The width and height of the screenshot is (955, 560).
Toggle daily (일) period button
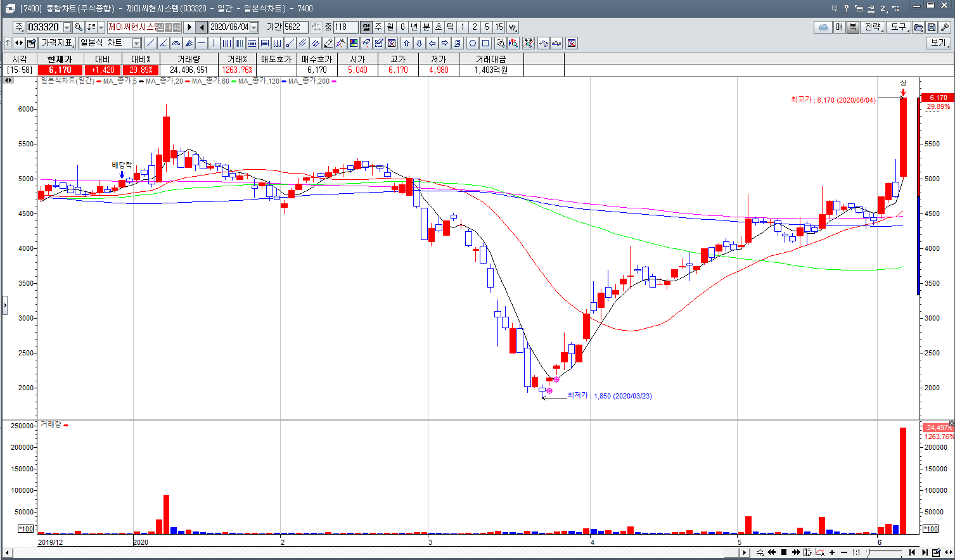[x=366, y=27]
